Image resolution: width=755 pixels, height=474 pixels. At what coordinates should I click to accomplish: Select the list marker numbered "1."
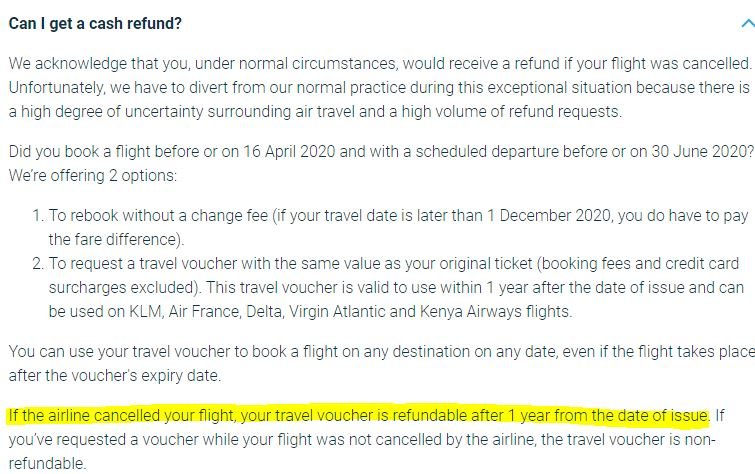click(x=39, y=215)
